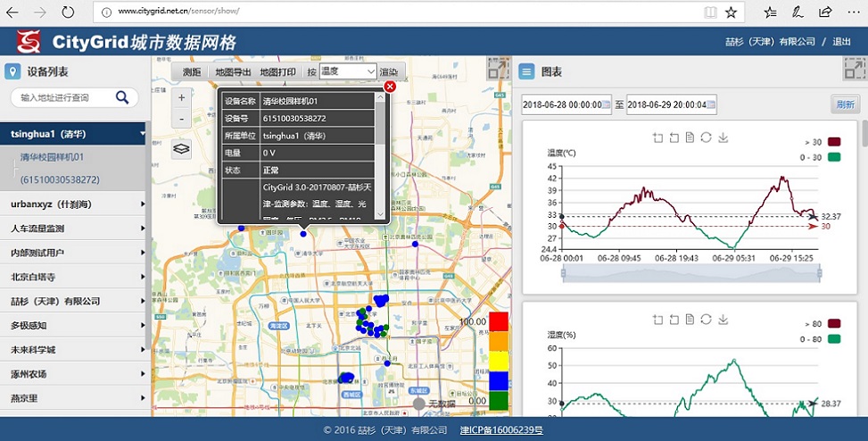This screenshot has height=441, width=868.
Task: Toggle the '> 80' humidity legend series
Action: (833, 323)
